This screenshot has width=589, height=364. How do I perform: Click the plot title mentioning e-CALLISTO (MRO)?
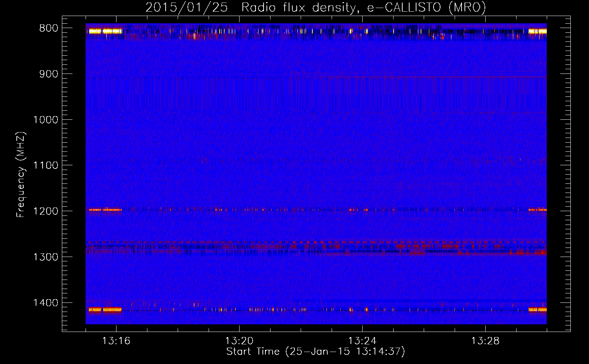[x=316, y=7]
